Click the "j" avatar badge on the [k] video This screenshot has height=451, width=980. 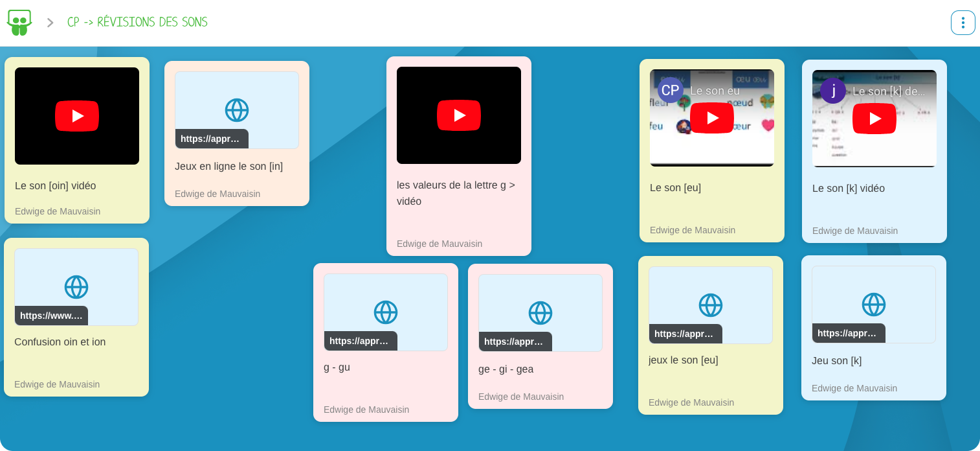tap(833, 91)
